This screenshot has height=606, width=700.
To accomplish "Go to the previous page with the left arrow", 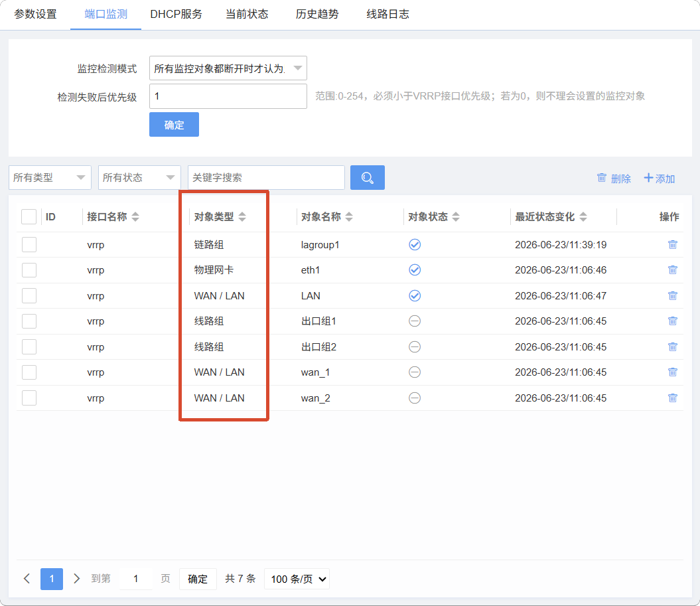I will click(27, 579).
